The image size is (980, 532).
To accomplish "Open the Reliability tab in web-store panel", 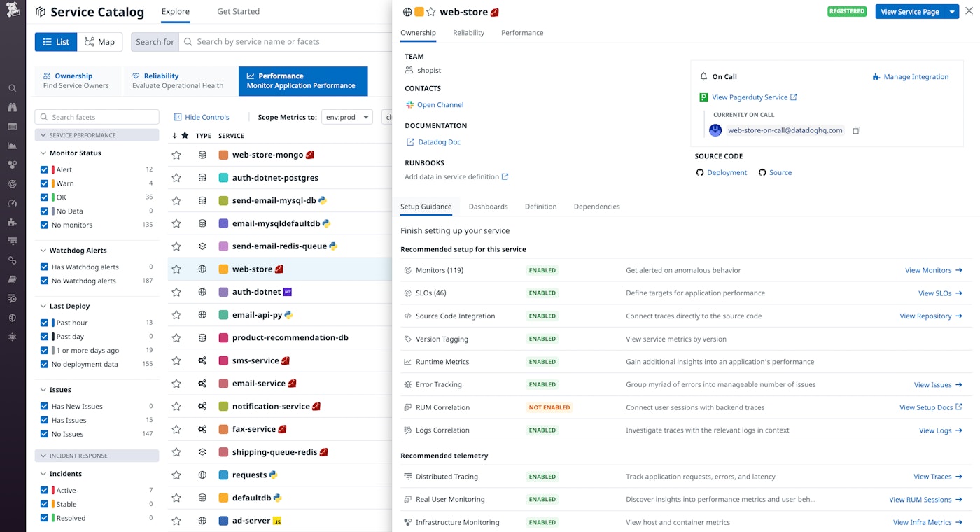I will [x=468, y=33].
